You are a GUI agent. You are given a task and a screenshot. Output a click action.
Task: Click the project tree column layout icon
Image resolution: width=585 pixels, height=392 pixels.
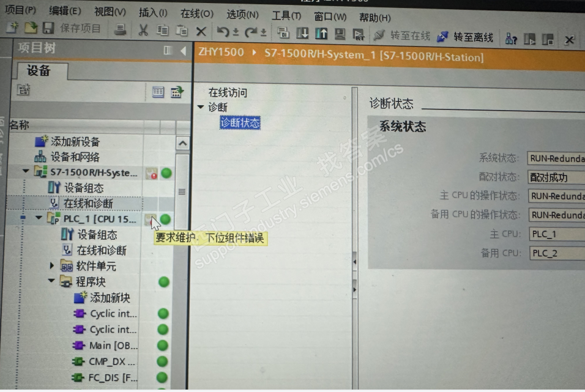click(168, 50)
